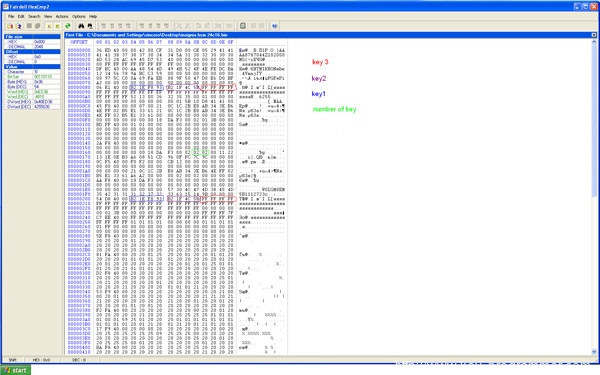The image size is (600, 375).
Task: Select the Character row in the Value panel
Action: [32, 72]
